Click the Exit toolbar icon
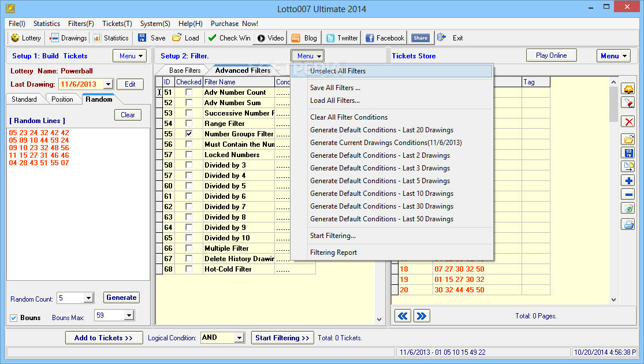This screenshot has width=644, height=364. (441, 38)
